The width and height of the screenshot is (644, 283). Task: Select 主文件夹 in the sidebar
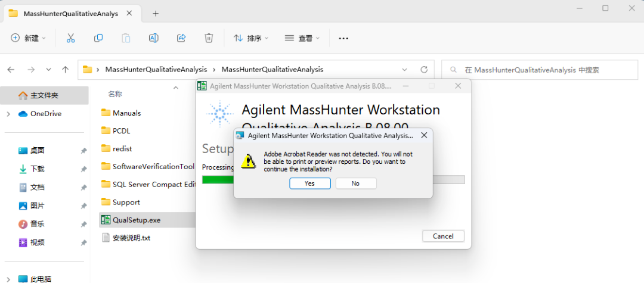point(44,95)
